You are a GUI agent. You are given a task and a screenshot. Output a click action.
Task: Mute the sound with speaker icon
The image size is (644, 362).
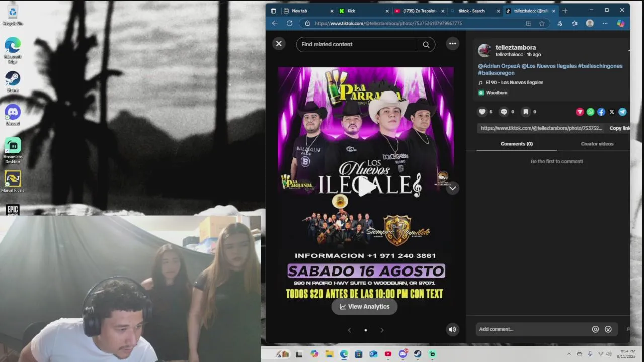click(x=452, y=329)
